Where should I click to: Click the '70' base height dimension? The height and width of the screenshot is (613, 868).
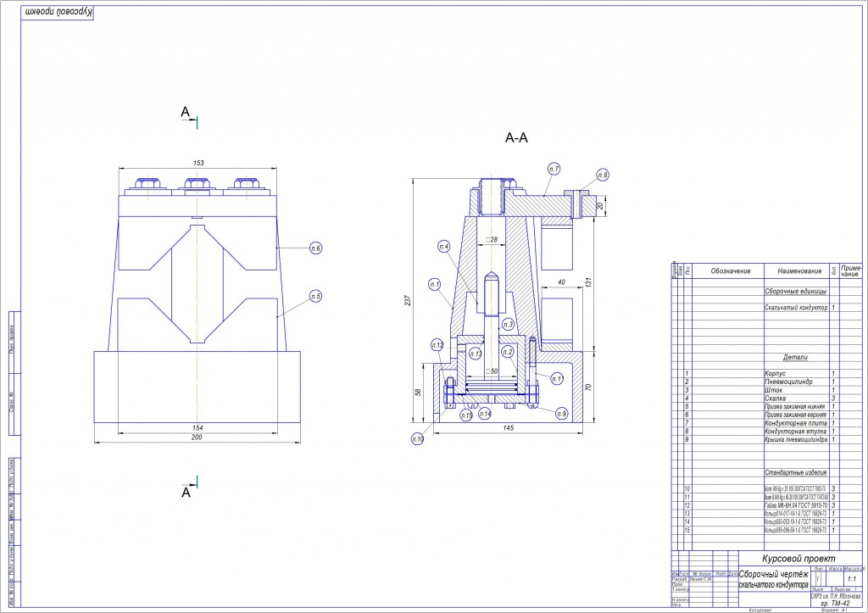tap(588, 387)
